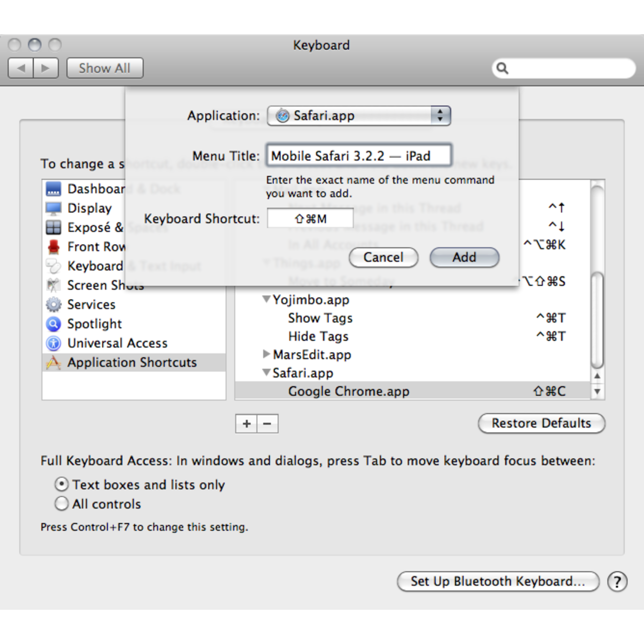Click the Display icon in the sidebar
Image resolution: width=644 pixels, height=644 pixels.
53,208
